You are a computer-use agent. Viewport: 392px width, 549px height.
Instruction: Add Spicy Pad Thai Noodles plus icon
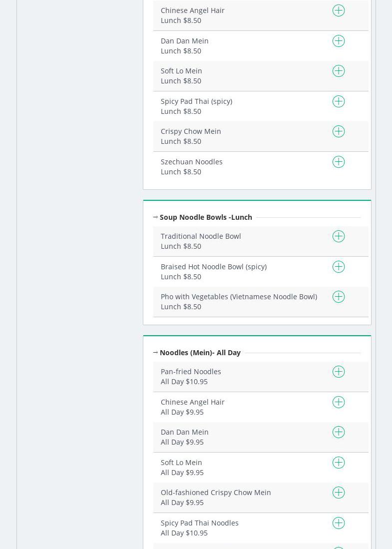(339, 523)
